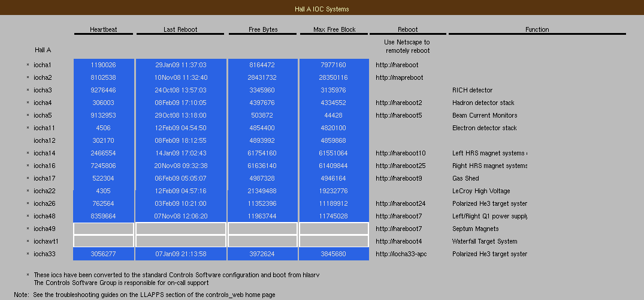Click max free block value 61409844
Image resolution: width=644 pixels, height=300 pixels.
point(334,166)
